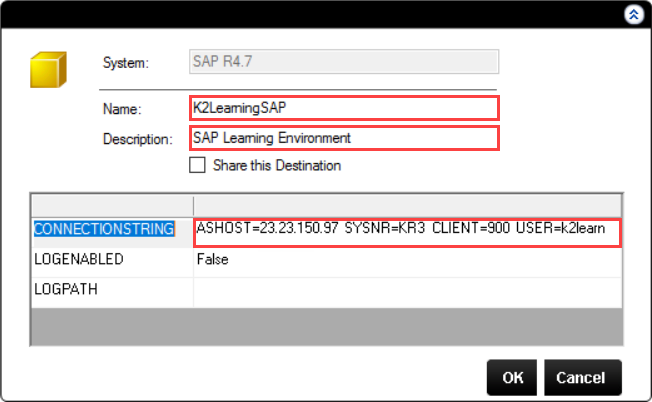Select the LOGENABLED property name
This screenshot has height=402, width=652.
pyautogui.click(x=79, y=259)
